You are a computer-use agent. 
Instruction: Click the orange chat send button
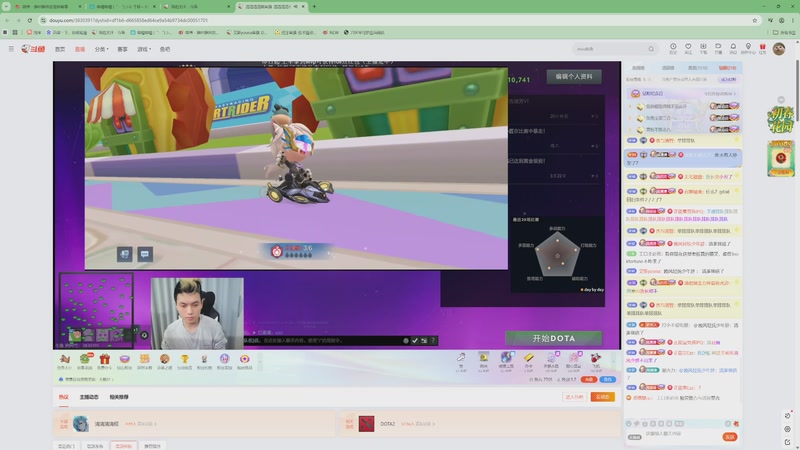tap(730, 437)
